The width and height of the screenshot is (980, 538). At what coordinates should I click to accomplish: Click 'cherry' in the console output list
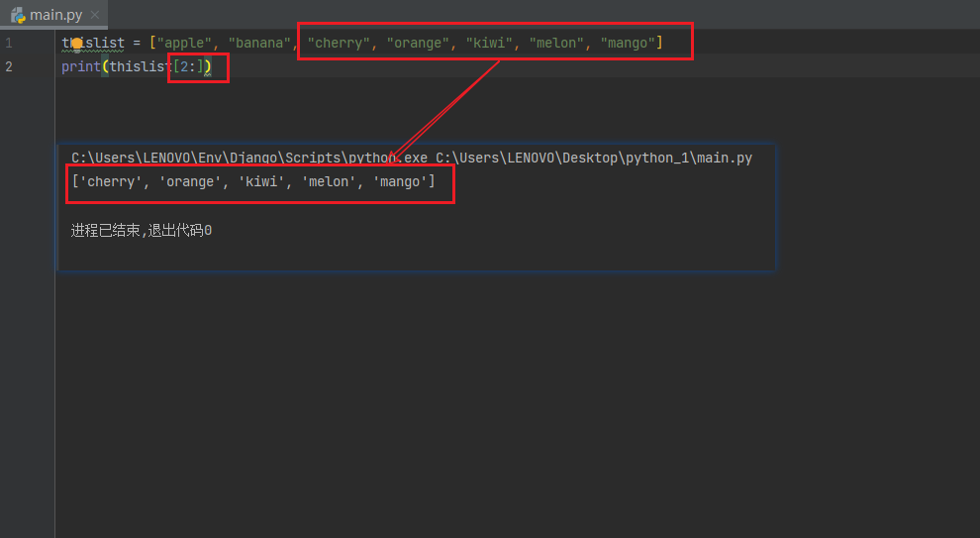[x=111, y=181]
